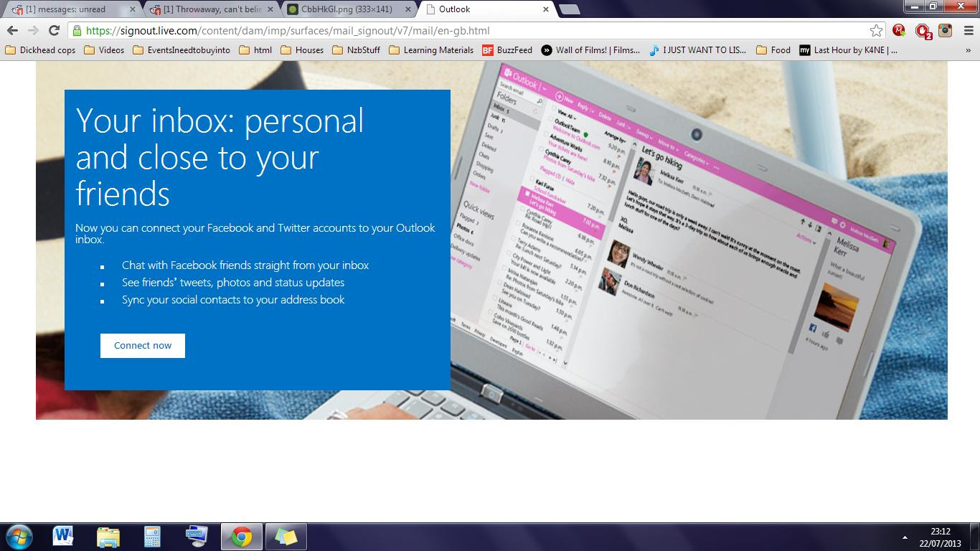Image resolution: width=980 pixels, height=551 pixels.
Task: Open Sticky Notes from the taskbar
Action: tap(286, 535)
